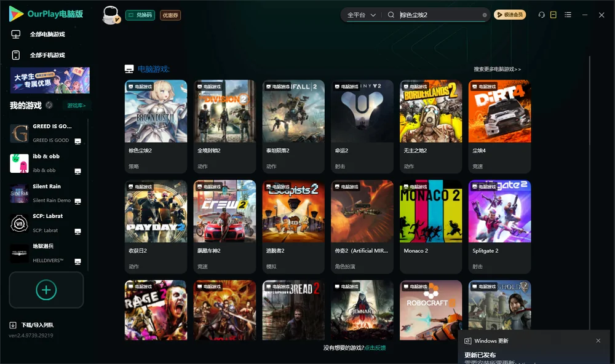The image size is (615, 364).
Task: Open the 全平台 platform dropdown
Action: 362,15
